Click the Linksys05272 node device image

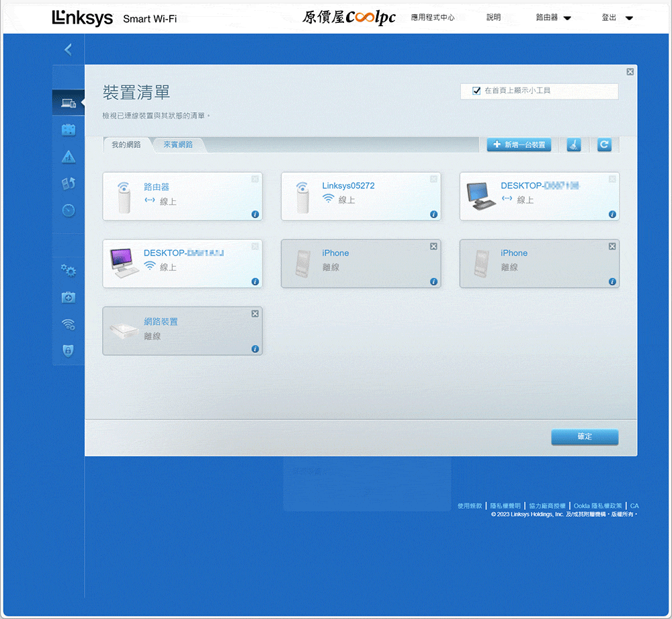coord(302,197)
